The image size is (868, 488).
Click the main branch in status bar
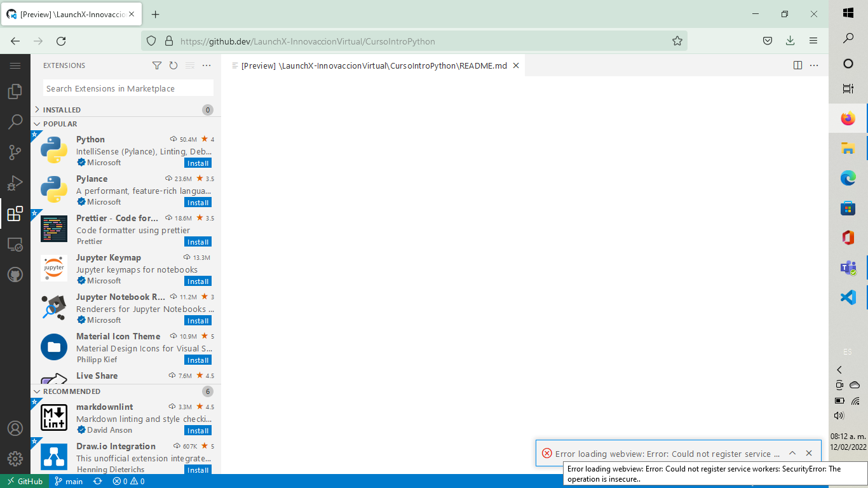(x=69, y=481)
